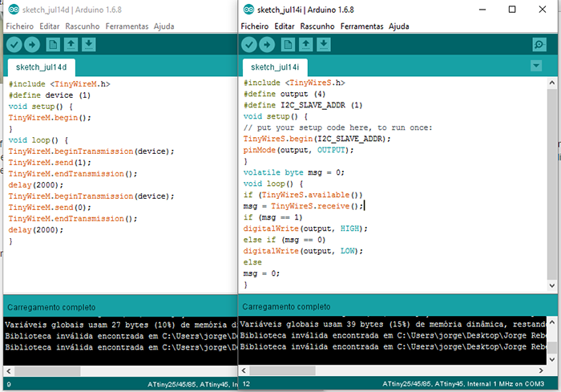The height and width of the screenshot is (392, 561).
Task: Click line number 9 in sketch_jul14d status bar
Action: [9, 385]
